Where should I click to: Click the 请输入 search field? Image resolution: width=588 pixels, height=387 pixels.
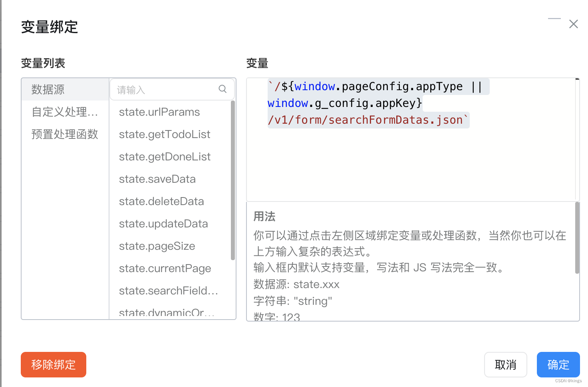point(166,89)
